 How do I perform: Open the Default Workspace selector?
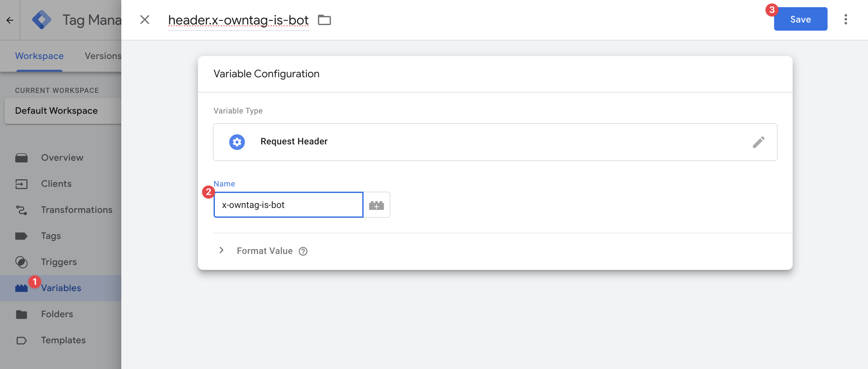(x=63, y=111)
